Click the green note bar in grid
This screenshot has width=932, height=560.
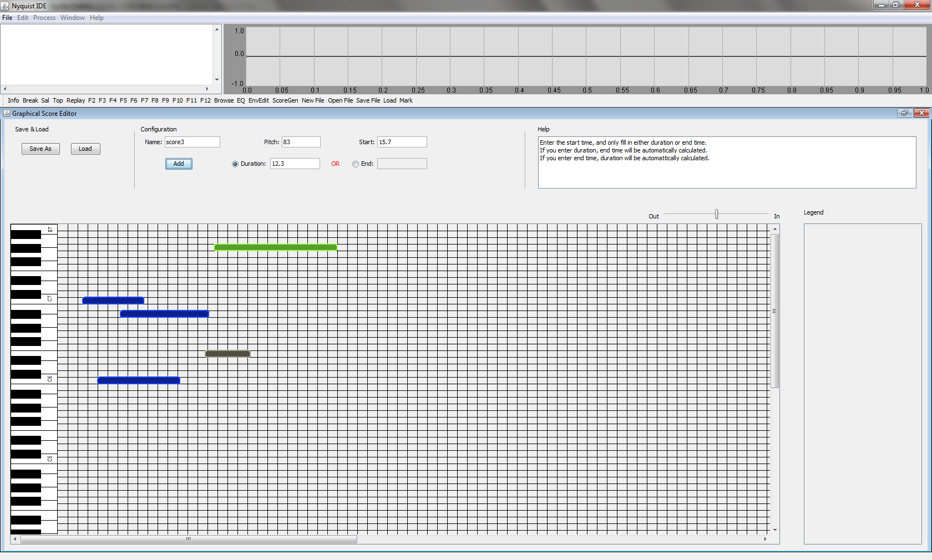tap(276, 247)
